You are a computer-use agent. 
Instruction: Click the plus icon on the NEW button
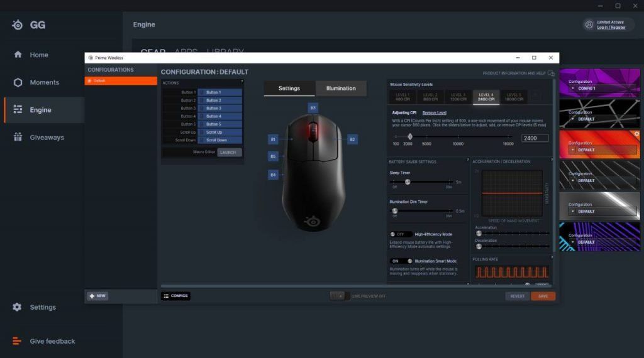click(x=92, y=296)
